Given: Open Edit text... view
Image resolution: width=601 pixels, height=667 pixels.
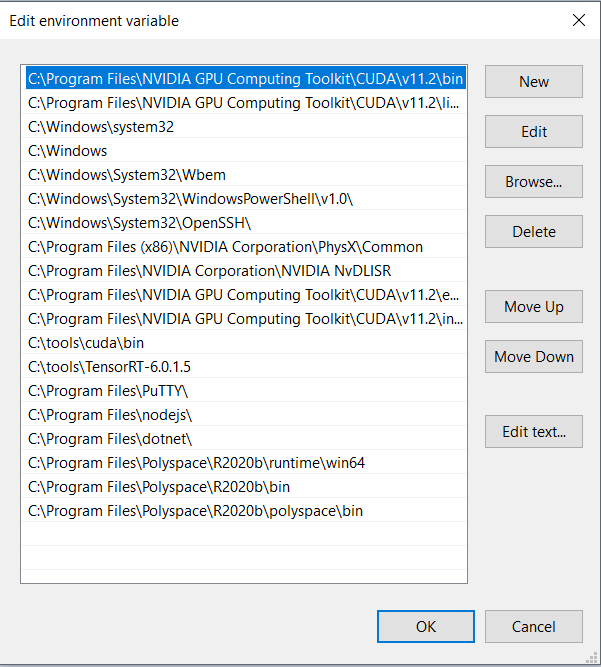Looking at the screenshot, I should [x=533, y=432].
